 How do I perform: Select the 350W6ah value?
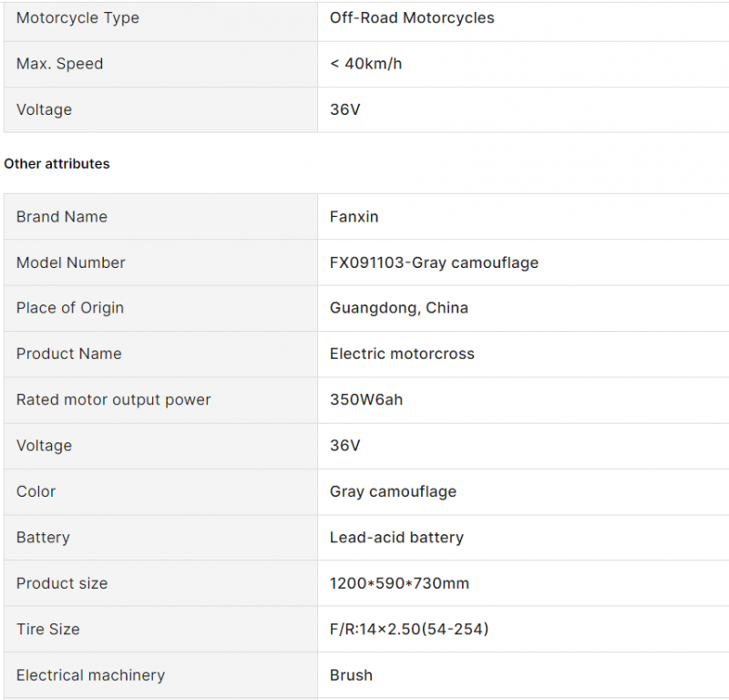tap(366, 399)
